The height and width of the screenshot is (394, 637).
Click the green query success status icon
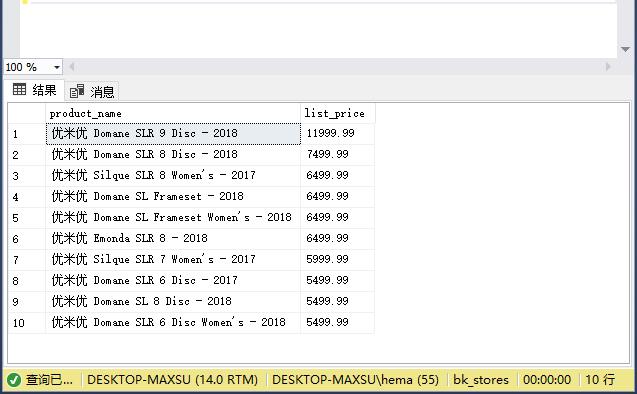click(14, 380)
